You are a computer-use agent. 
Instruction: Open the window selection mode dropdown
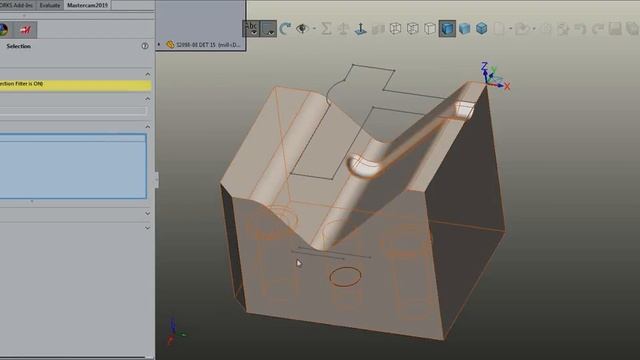pos(269,29)
